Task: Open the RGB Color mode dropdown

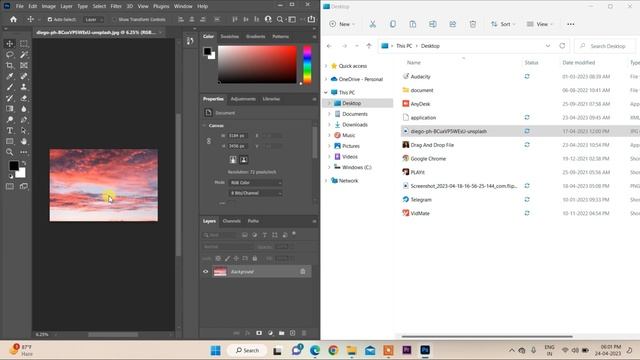Action: click(x=256, y=182)
